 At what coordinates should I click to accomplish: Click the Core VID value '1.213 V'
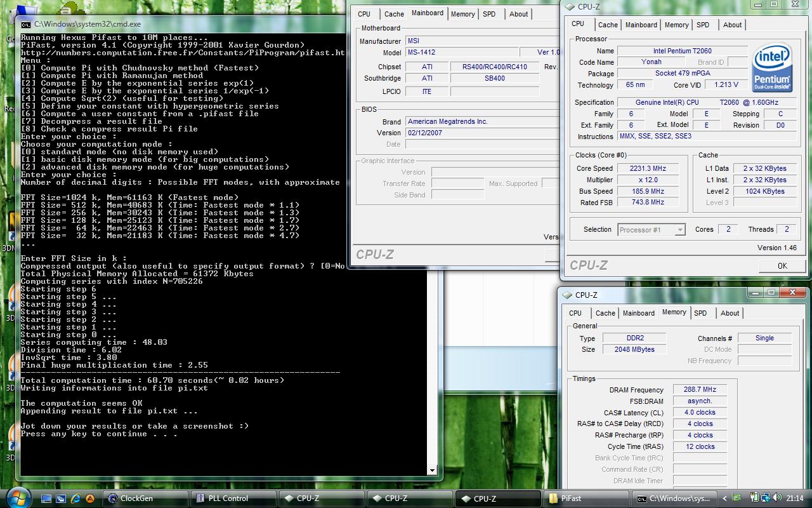point(726,84)
